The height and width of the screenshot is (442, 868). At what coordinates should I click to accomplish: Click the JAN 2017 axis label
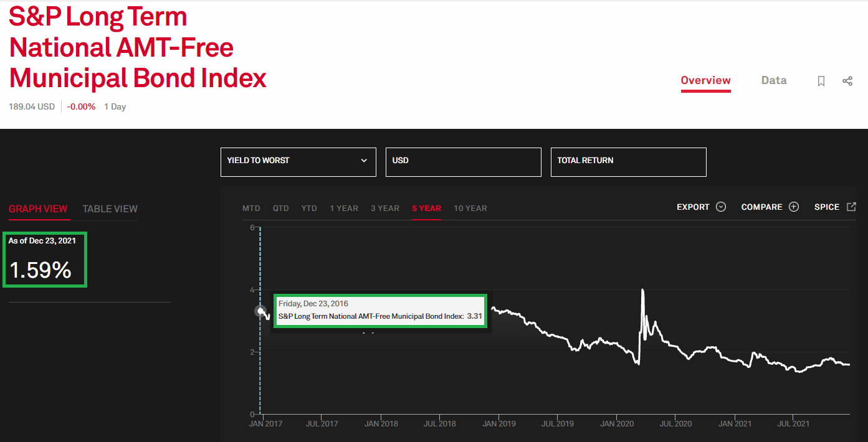click(x=265, y=423)
